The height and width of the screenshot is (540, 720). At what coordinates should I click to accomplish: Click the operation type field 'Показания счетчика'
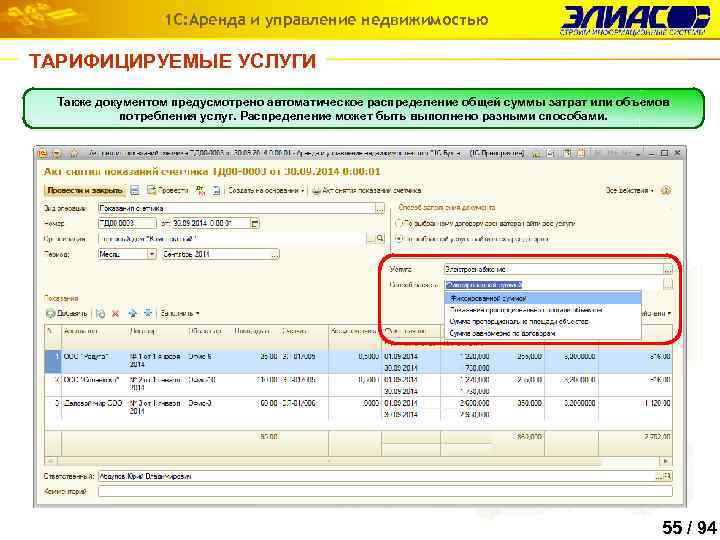(237, 208)
